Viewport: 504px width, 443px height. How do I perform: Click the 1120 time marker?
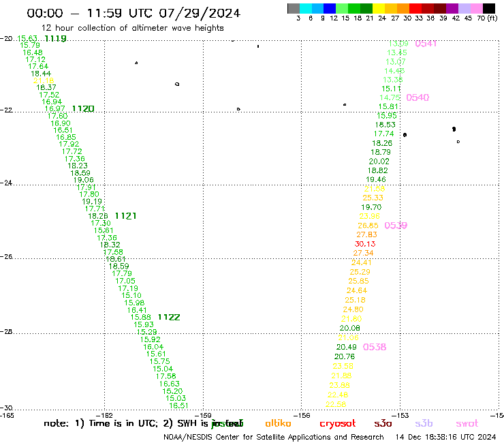coord(83,109)
